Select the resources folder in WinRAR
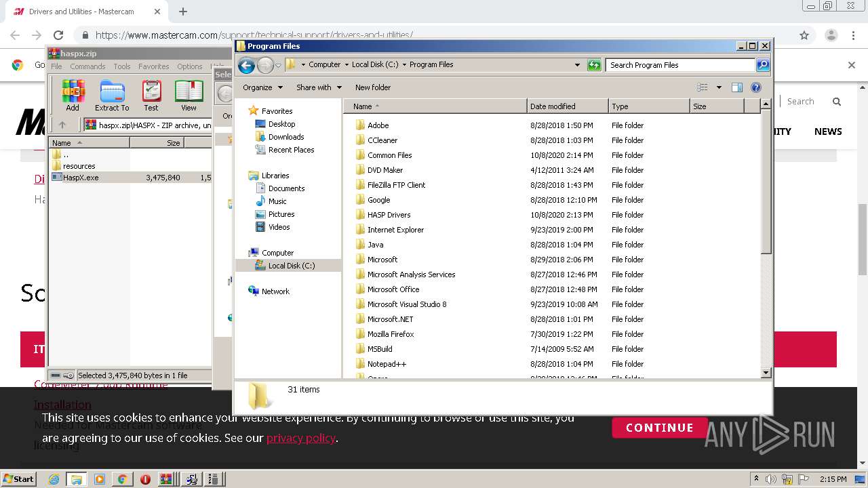Image resolution: width=868 pixels, height=488 pixels. 79,166
